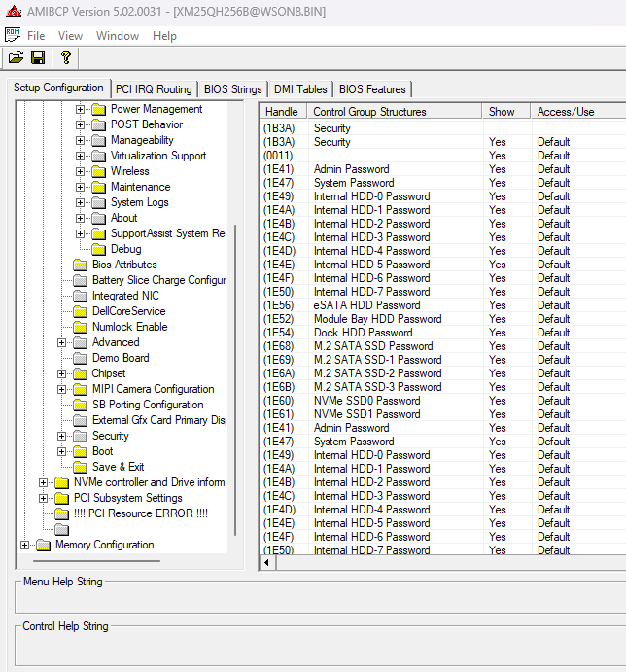Screen dimensions: 626x672
Task: Switch to the PCI IRQ Routing tab
Action: click(154, 88)
